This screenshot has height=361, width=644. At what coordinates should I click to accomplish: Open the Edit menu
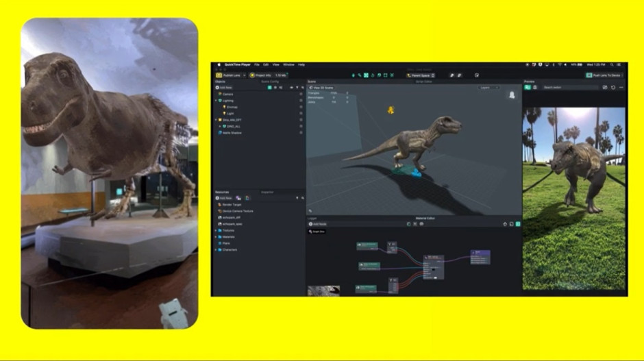click(266, 64)
